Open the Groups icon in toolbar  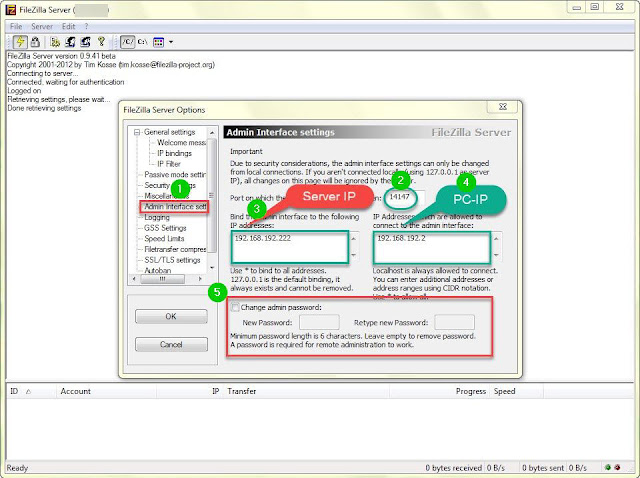[x=85, y=42]
